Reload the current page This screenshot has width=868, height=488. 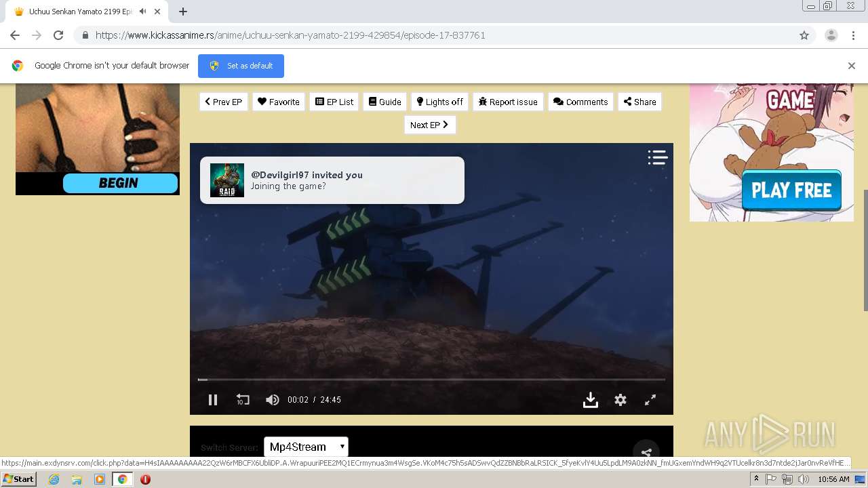coord(58,35)
